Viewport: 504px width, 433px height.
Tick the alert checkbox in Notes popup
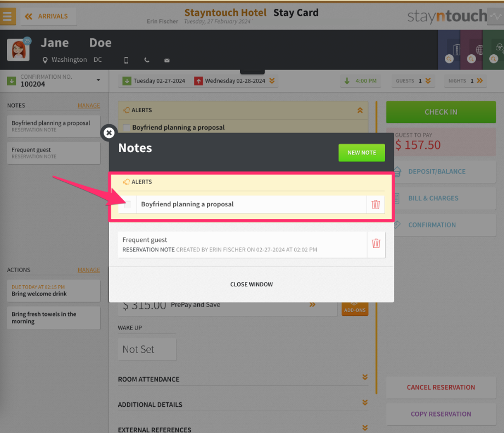[x=127, y=204]
